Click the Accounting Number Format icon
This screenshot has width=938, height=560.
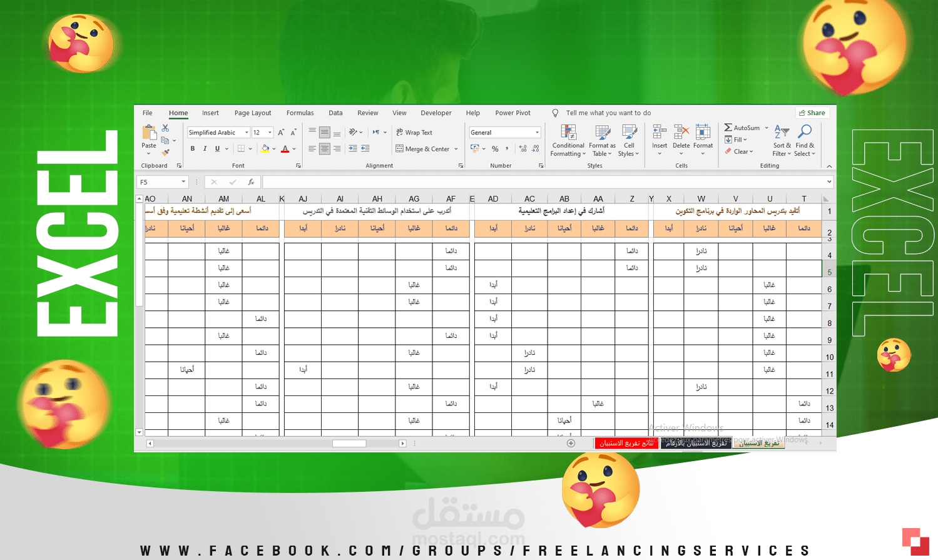tap(475, 149)
